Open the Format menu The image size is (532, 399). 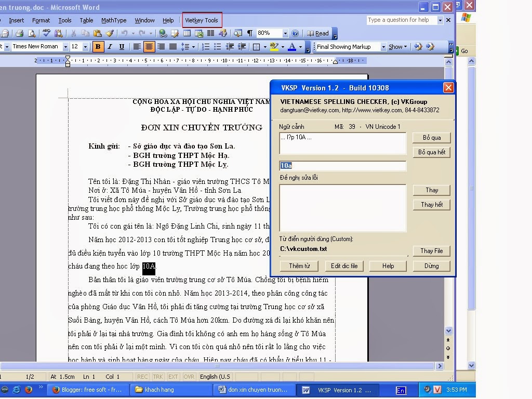(x=41, y=20)
